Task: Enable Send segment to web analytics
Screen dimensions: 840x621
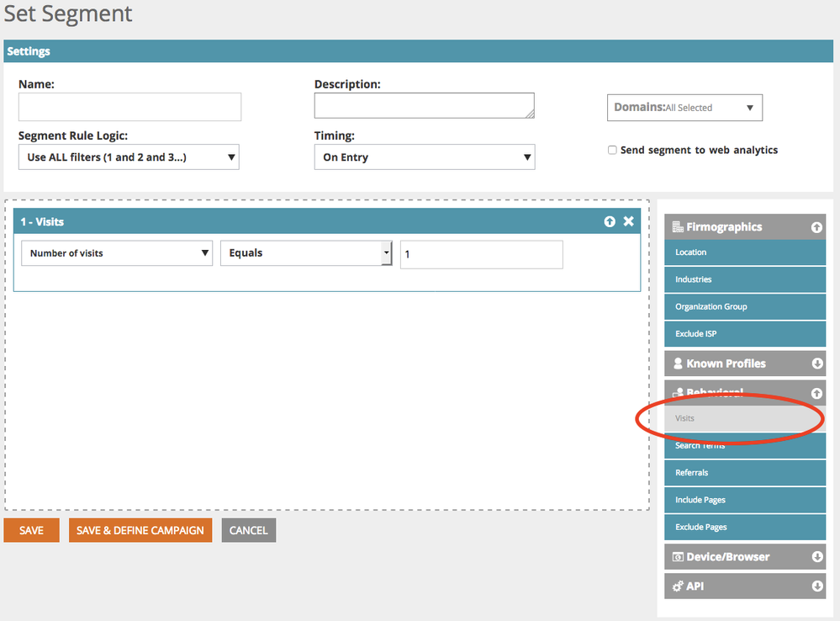Action: pyautogui.click(x=612, y=151)
